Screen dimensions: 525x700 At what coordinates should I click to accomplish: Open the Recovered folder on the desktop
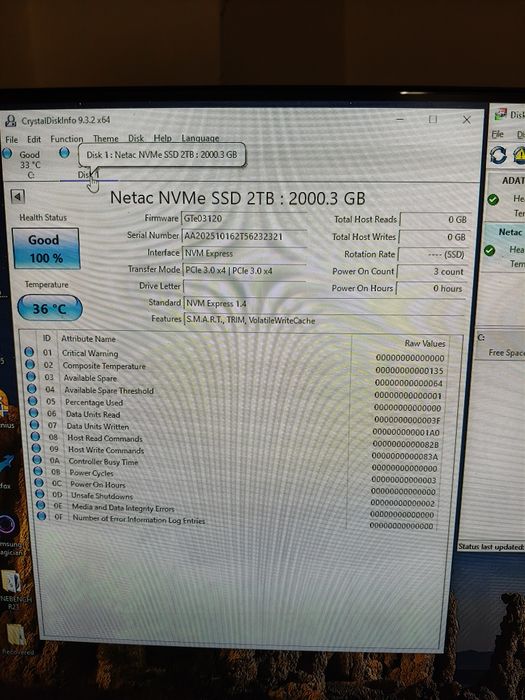click(15, 640)
